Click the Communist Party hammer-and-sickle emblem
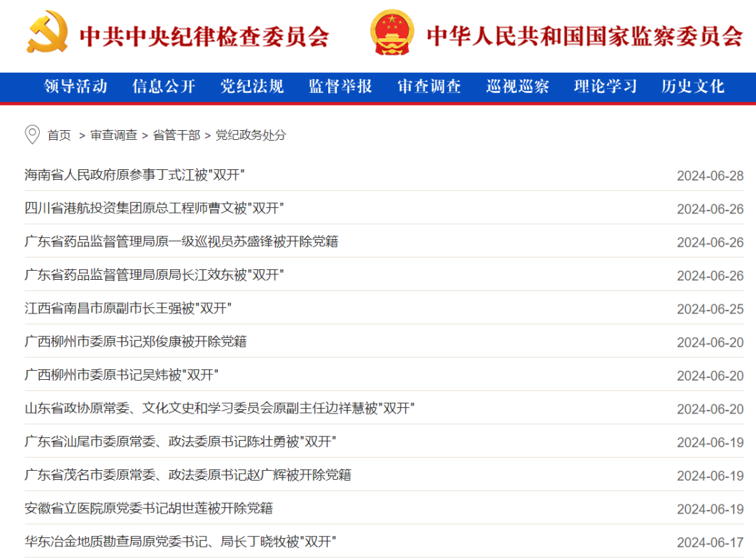Image resolution: width=756 pixels, height=559 pixels. (x=48, y=32)
